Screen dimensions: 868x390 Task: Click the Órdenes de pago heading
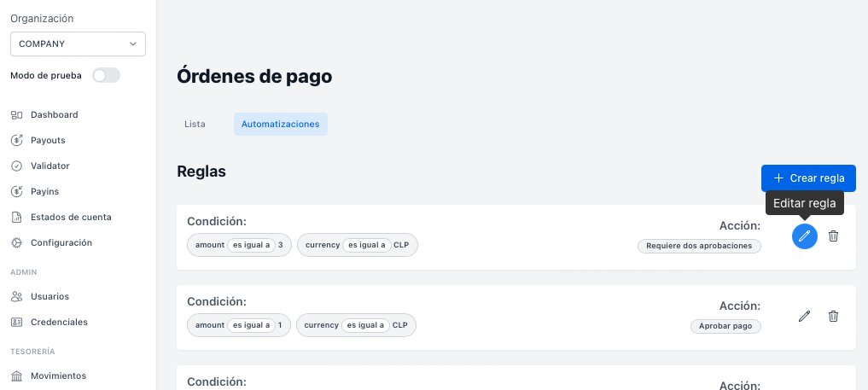tap(254, 76)
